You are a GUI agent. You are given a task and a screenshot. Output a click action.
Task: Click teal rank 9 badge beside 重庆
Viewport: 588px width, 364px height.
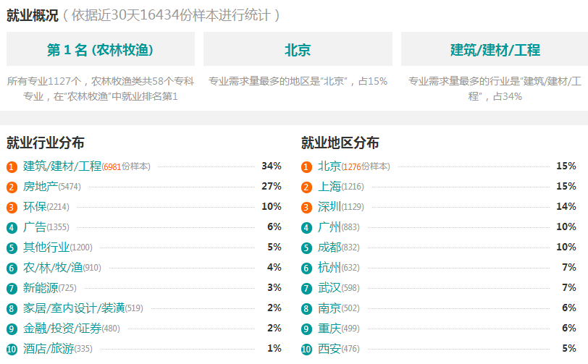(306, 329)
